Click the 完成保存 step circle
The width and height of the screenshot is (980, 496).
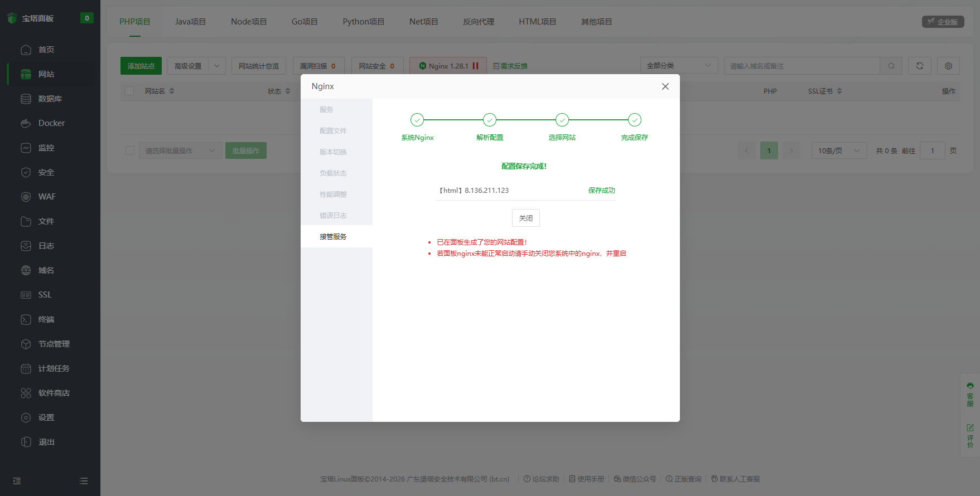click(635, 120)
